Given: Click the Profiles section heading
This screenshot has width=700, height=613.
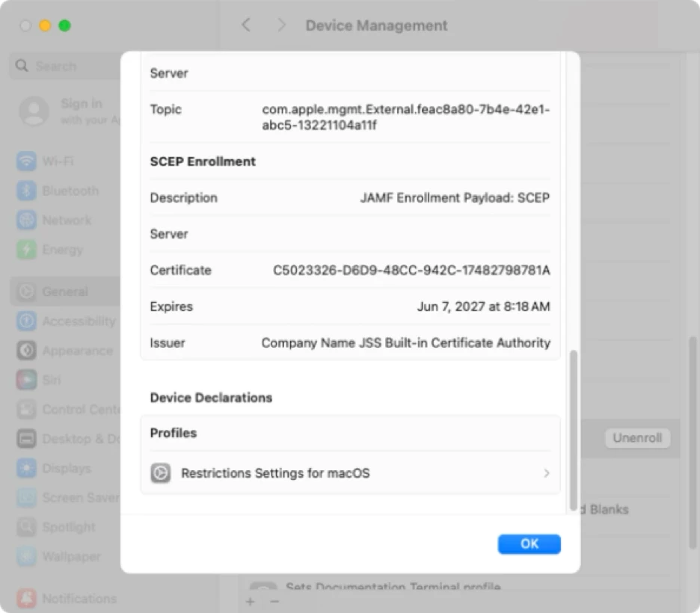Looking at the screenshot, I should (174, 433).
